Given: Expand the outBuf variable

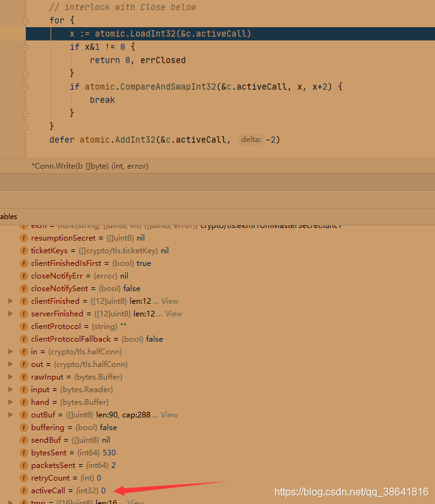Looking at the screenshot, I should click(x=11, y=415).
